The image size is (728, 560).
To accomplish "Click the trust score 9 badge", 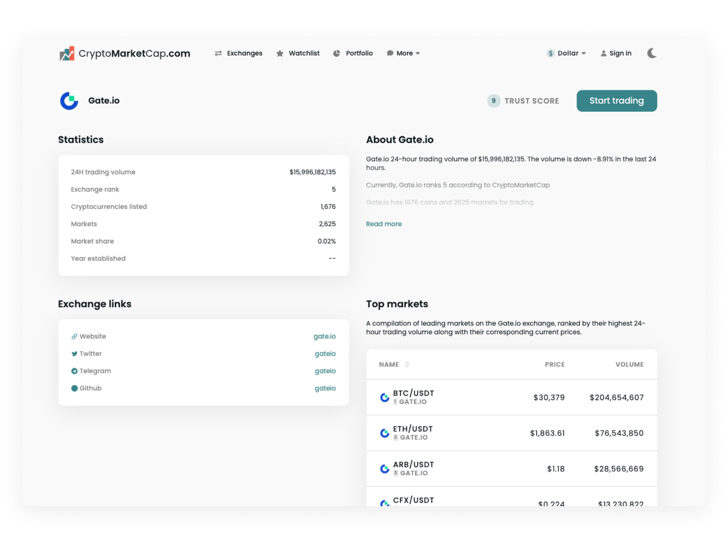I will [493, 101].
